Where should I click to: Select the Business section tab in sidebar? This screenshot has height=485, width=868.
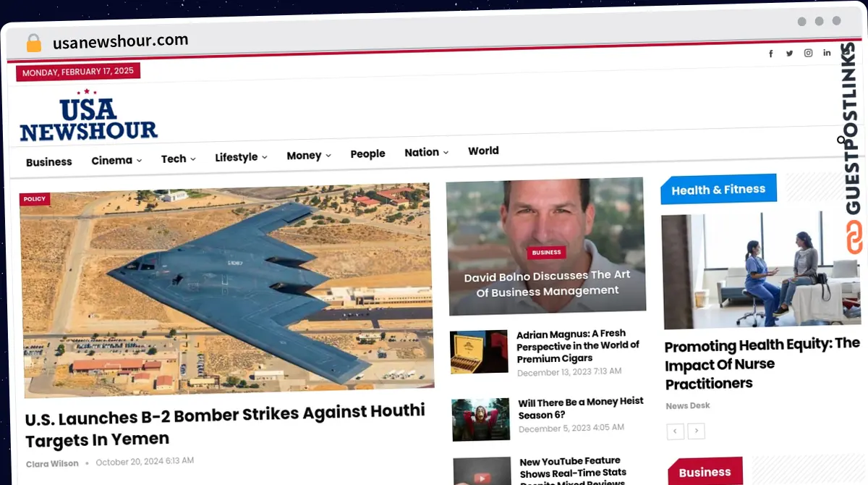click(705, 472)
